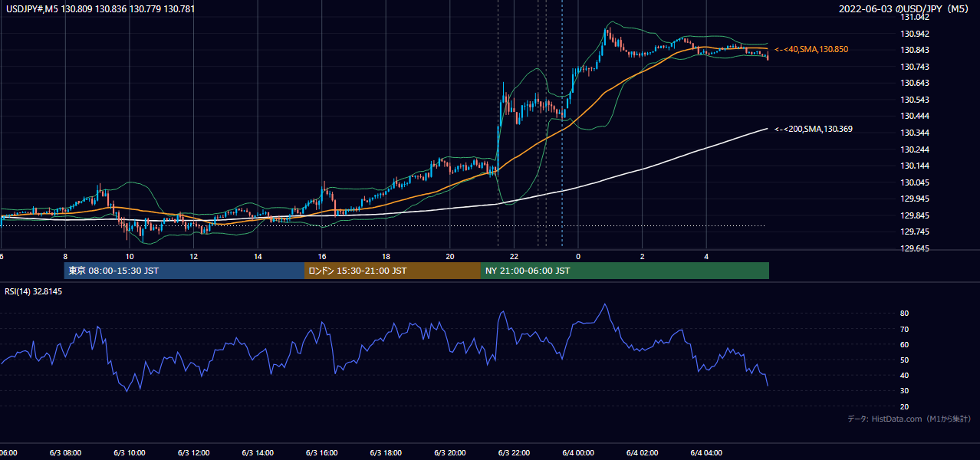Click price axis label 130.543
This screenshot has height=460, width=980.
916,100
